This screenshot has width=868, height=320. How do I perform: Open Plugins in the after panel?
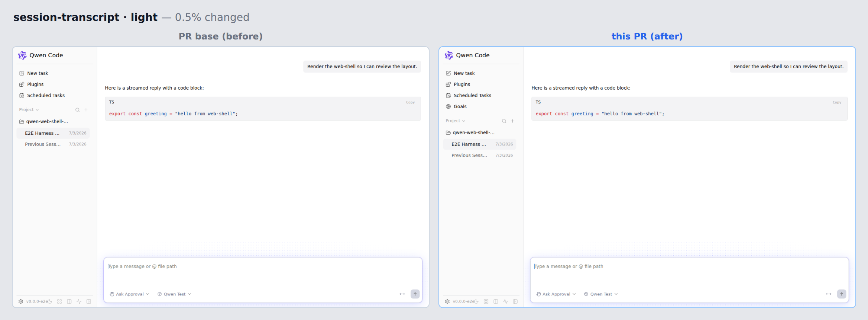481,84
